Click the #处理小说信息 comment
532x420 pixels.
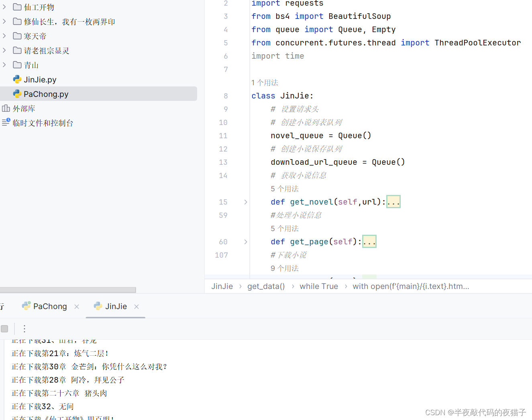point(296,215)
